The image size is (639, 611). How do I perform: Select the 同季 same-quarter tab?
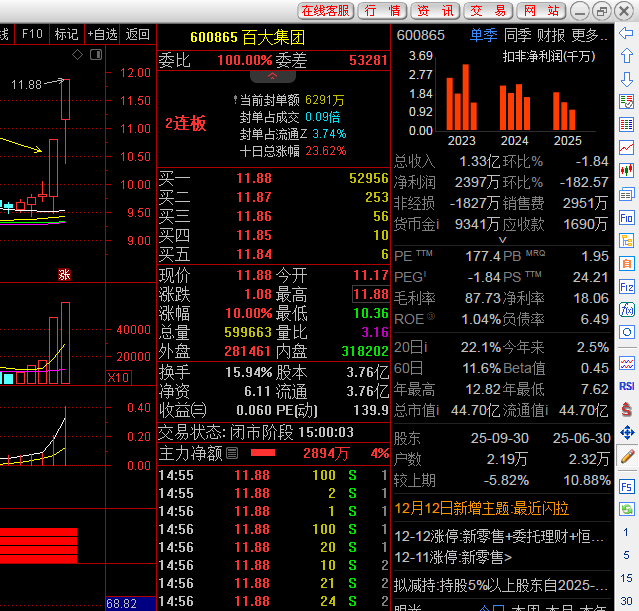[x=518, y=35]
